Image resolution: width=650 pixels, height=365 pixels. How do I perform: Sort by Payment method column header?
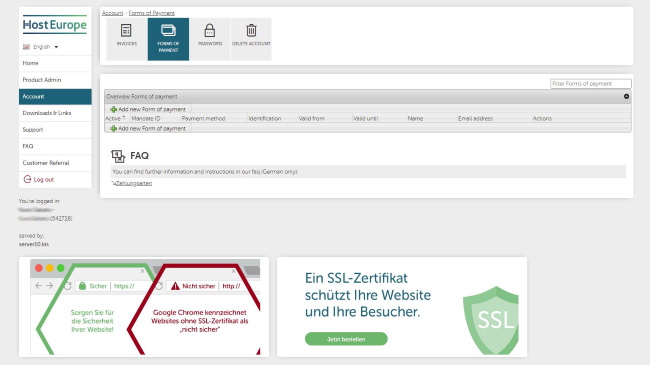point(203,118)
